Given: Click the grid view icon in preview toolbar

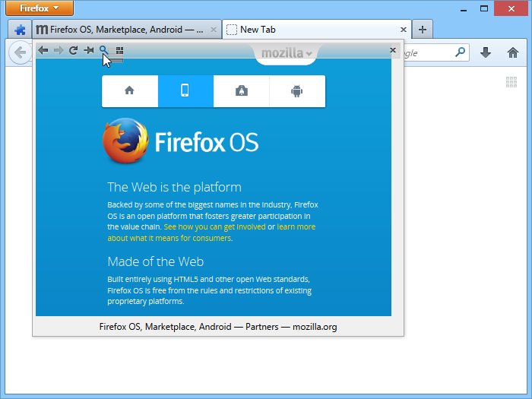Looking at the screenshot, I should pos(119,51).
